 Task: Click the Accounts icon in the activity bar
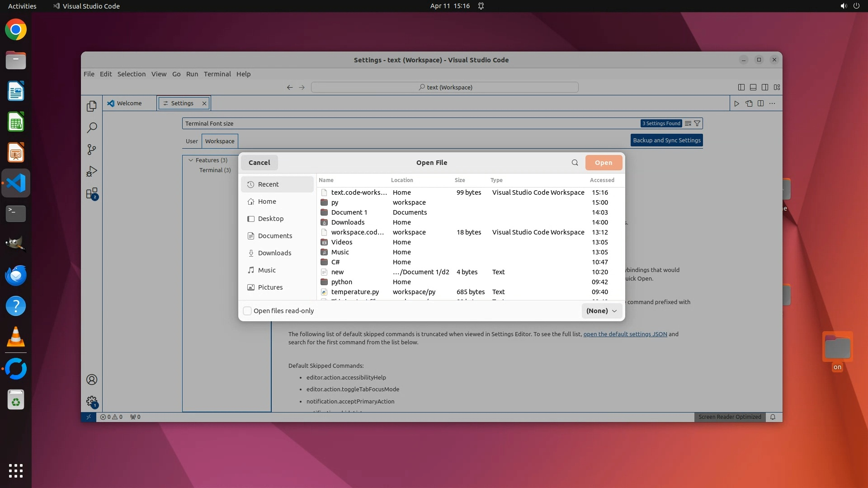(92, 380)
